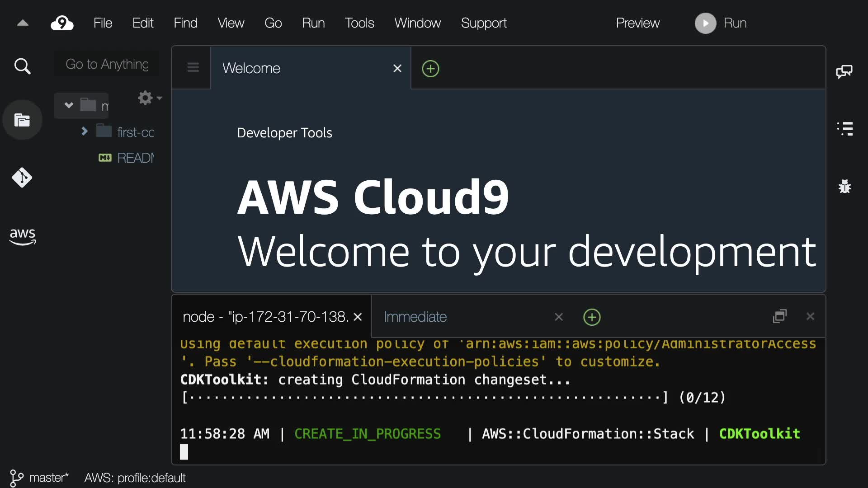This screenshot has height=488, width=868.
Task: Maximize the terminal console pane
Action: (780, 316)
